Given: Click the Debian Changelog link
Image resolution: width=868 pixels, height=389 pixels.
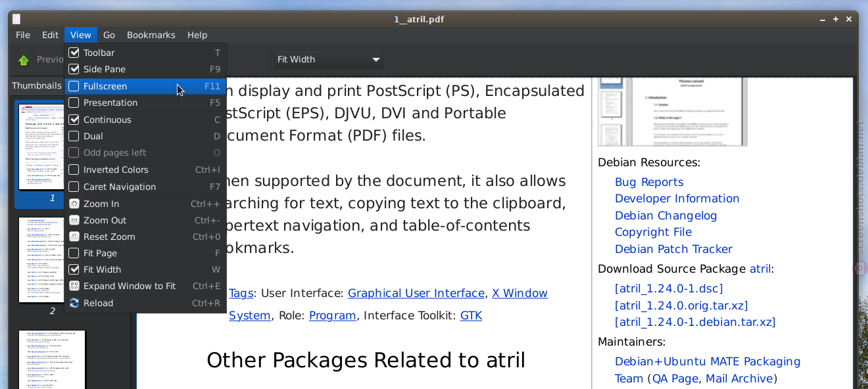Looking at the screenshot, I should pos(666,216).
